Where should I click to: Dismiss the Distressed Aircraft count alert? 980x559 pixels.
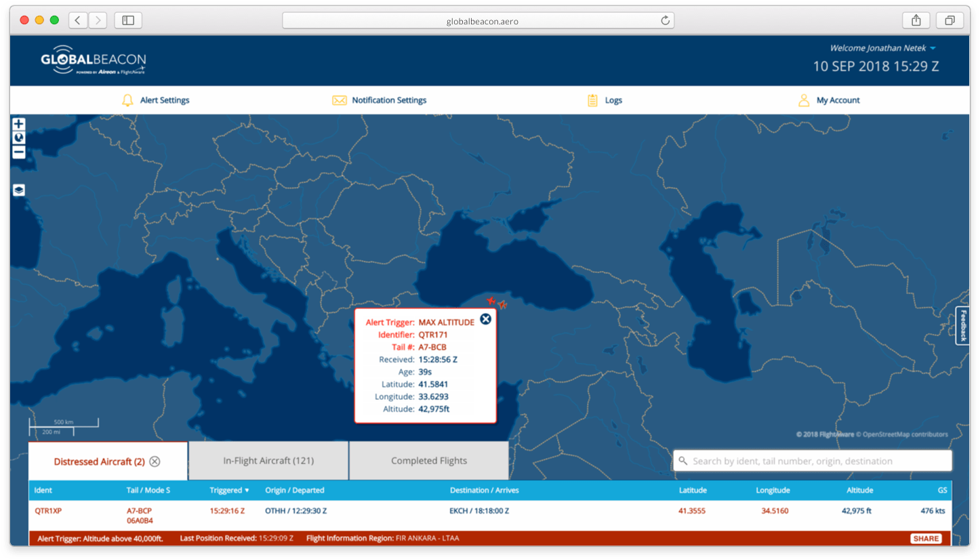[x=155, y=461]
